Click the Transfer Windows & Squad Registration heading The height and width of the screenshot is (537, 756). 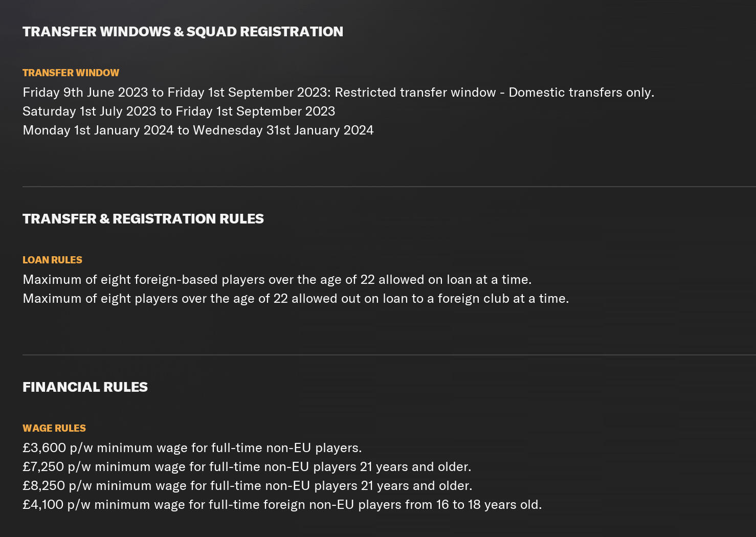pyautogui.click(x=183, y=32)
